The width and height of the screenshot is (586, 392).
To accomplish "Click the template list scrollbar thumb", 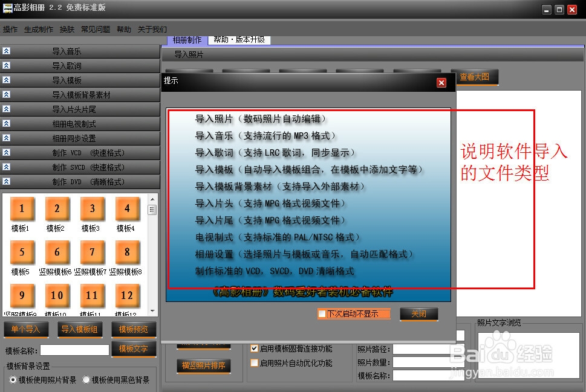I will (x=152, y=210).
